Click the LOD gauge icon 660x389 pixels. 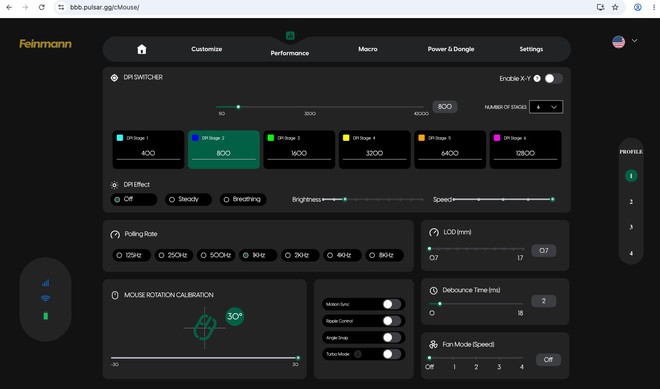pos(434,232)
